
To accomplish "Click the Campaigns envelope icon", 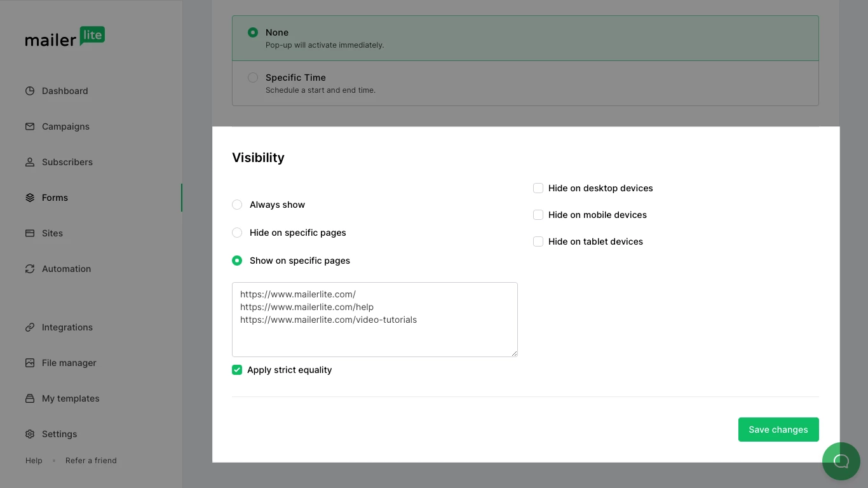I will click(30, 126).
